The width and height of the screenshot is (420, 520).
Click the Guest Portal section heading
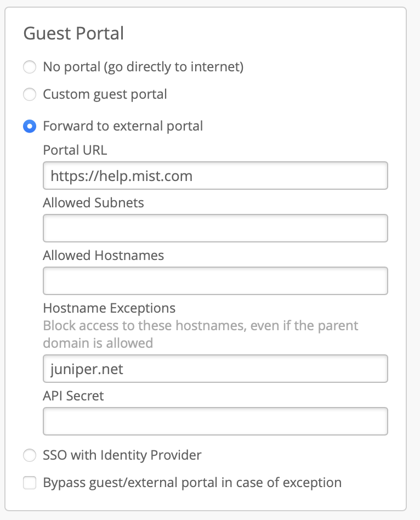pyautogui.click(x=73, y=33)
